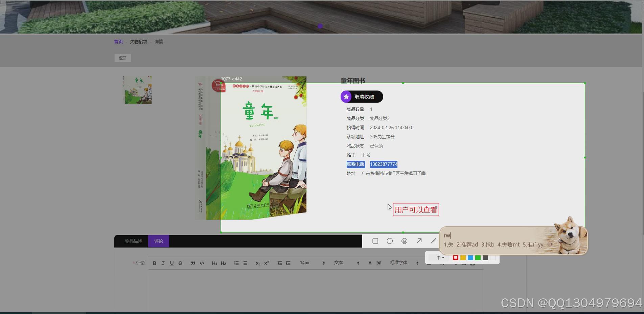Switch to the 物品描述 tab
This screenshot has width=644, height=314.
pyautogui.click(x=134, y=241)
